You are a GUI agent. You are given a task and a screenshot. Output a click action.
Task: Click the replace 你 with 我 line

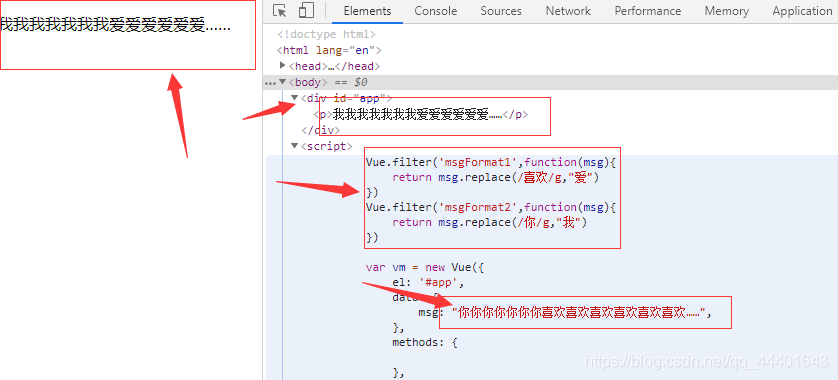(x=490, y=222)
